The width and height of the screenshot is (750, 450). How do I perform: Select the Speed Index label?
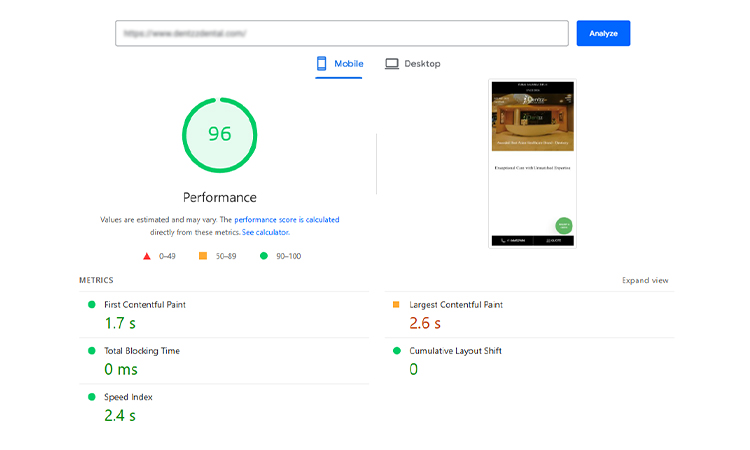coord(128,397)
